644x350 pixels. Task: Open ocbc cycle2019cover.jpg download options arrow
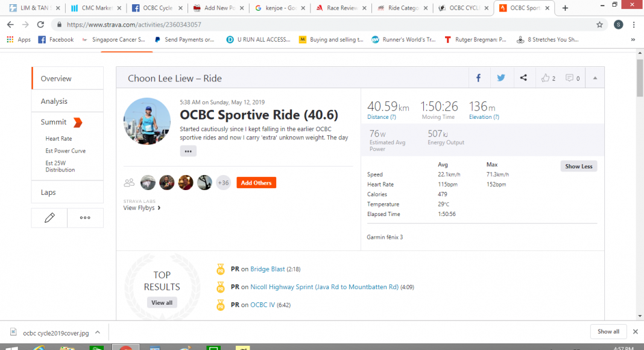98,332
